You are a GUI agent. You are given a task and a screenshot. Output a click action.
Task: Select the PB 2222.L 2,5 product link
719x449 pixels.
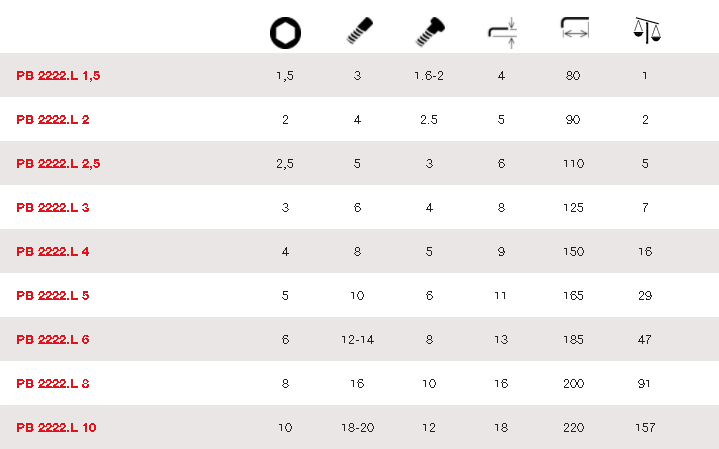56,164
